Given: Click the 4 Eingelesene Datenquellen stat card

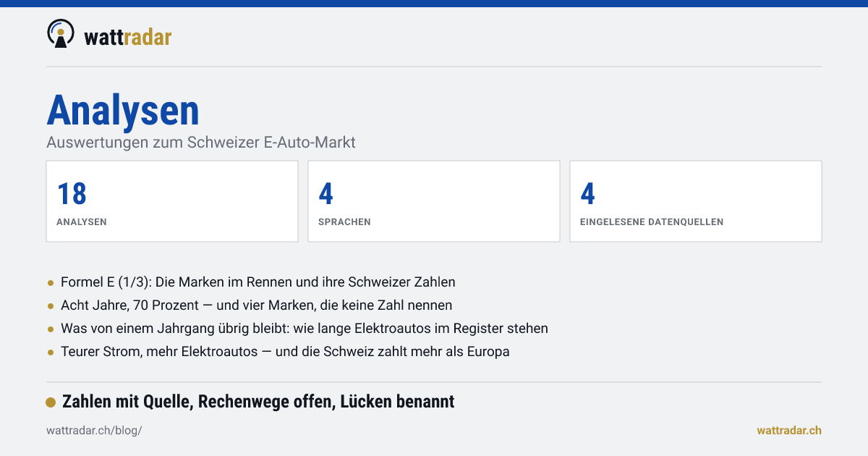Looking at the screenshot, I should point(696,201).
